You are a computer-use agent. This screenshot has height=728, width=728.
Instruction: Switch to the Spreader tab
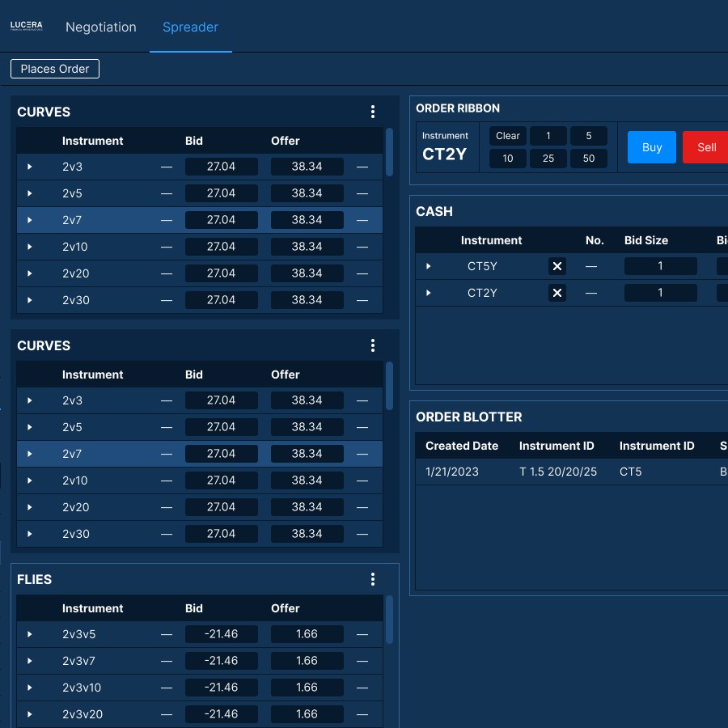(x=190, y=27)
